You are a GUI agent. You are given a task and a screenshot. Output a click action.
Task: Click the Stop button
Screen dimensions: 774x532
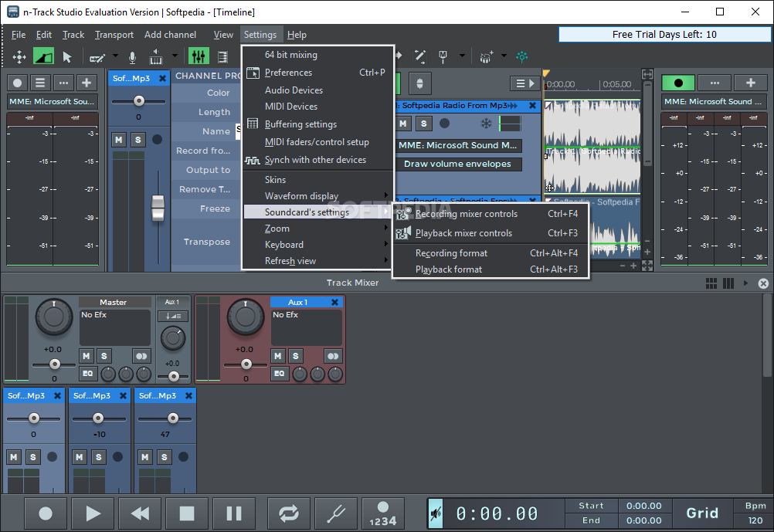(x=187, y=513)
